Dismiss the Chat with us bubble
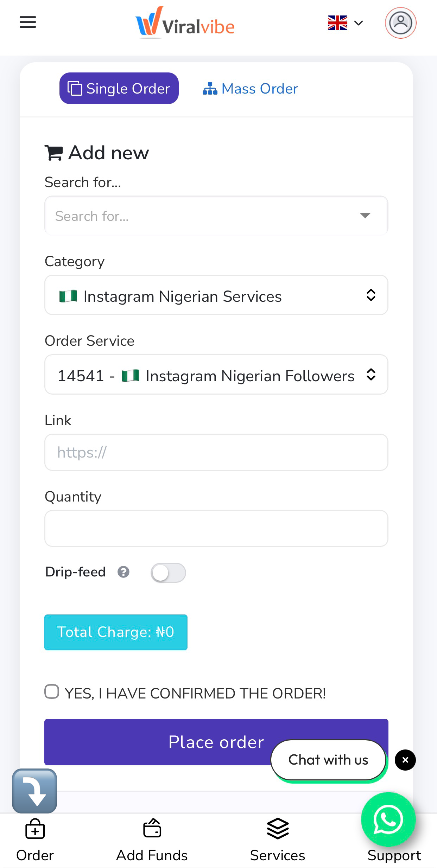The height and width of the screenshot is (868, 437). click(405, 760)
